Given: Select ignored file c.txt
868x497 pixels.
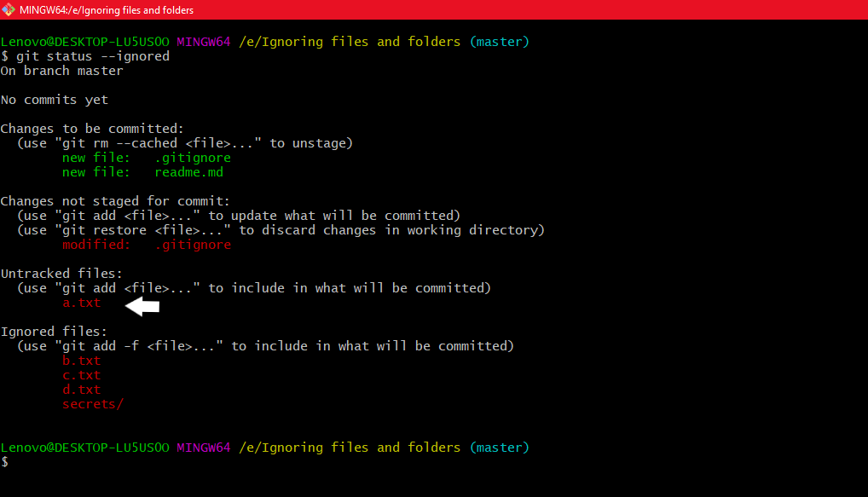Looking at the screenshot, I should coord(81,375).
